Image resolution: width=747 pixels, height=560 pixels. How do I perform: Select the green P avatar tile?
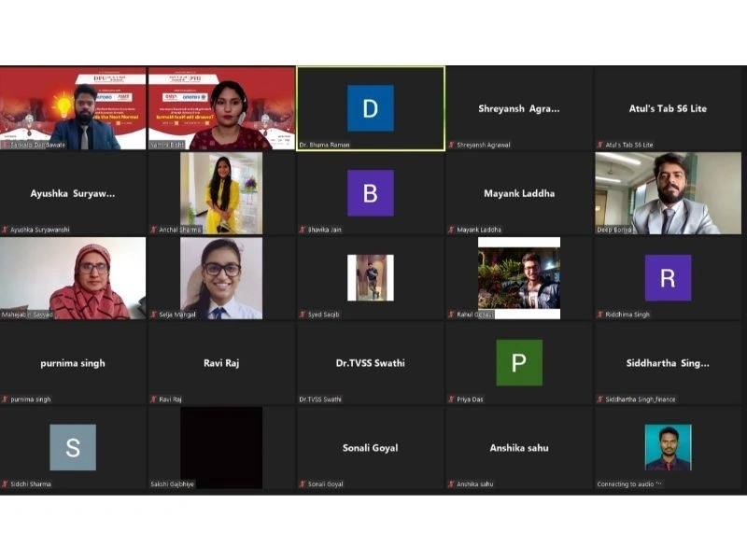pos(519,362)
